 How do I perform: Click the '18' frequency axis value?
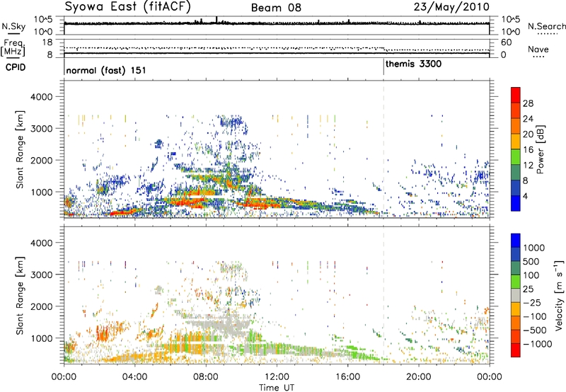click(x=47, y=42)
